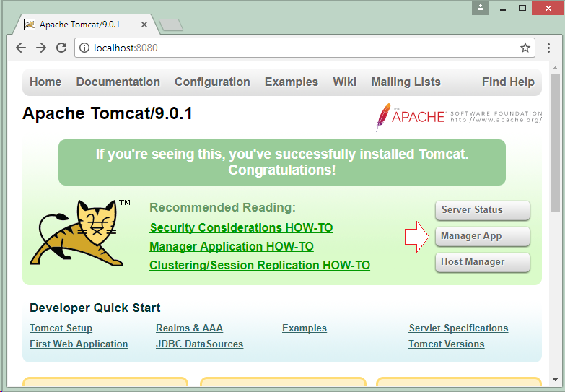Image resolution: width=565 pixels, height=392 pixels.
Task: Open the Examples link under Quick Start
Action: 304,328
